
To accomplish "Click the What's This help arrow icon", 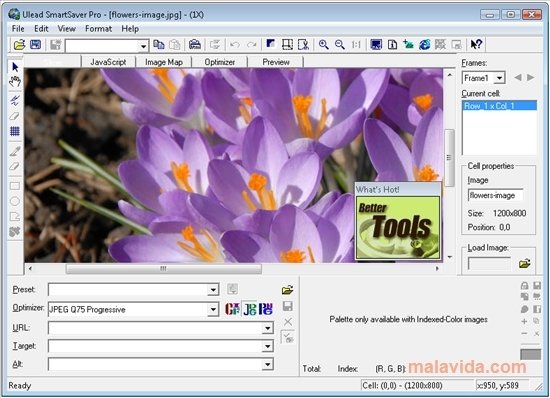I will (x=476, y=45).
